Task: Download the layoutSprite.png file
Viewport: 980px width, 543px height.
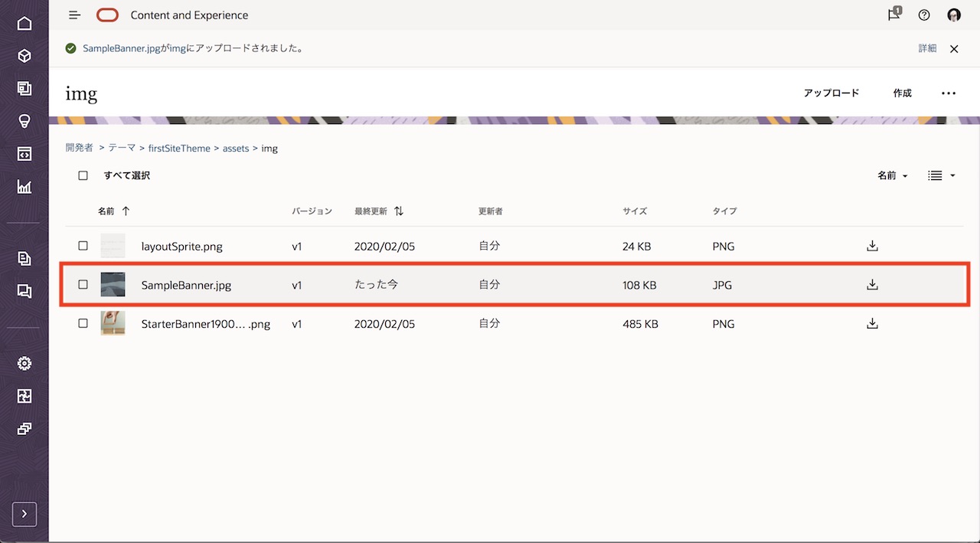Action: (871, 246)
